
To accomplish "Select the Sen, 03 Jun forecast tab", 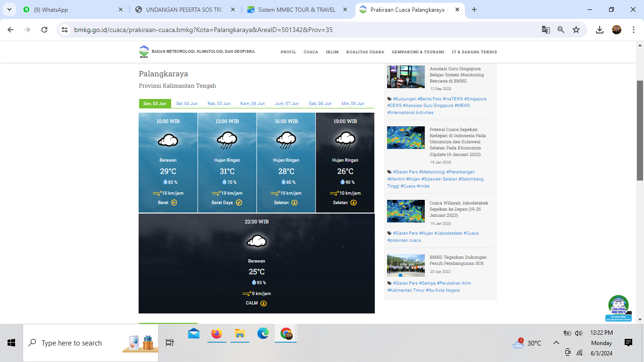I will tap(155, 104).
